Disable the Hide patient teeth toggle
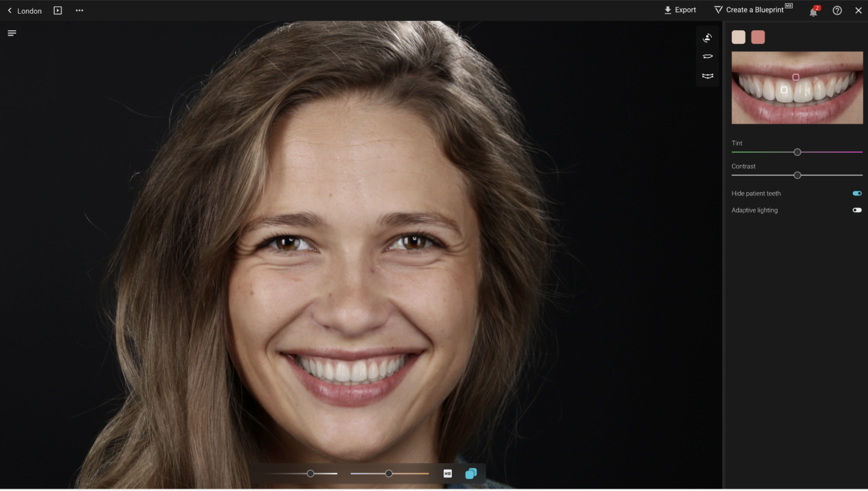This screenshot has width=868, height=491. (x=857, y=194)
